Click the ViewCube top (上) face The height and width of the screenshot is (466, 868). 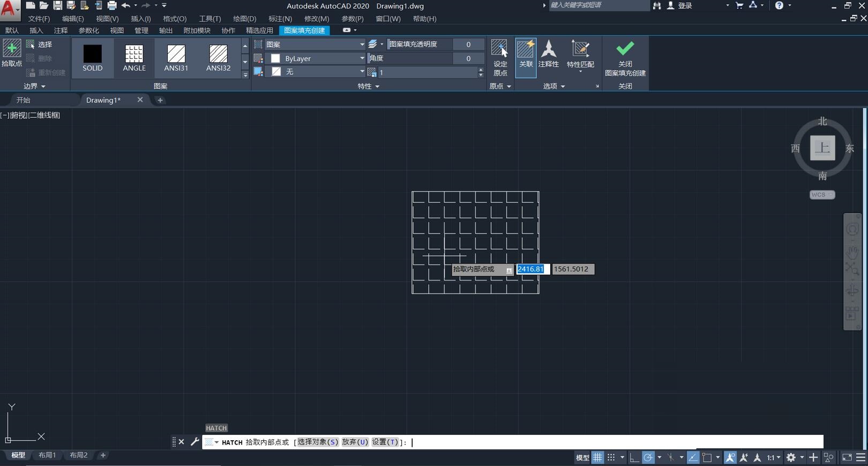[822, 148]
